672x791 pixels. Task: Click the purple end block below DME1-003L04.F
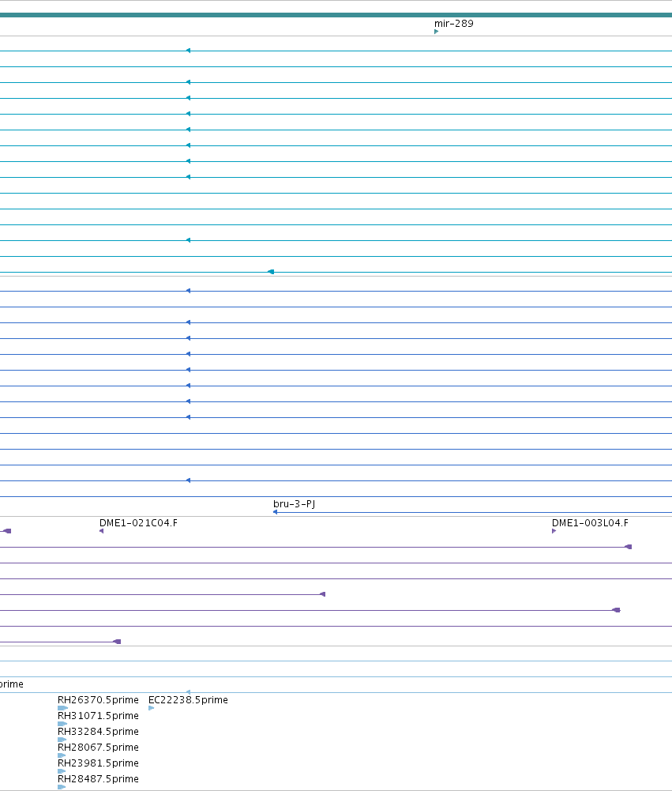(x=628, y=547)
